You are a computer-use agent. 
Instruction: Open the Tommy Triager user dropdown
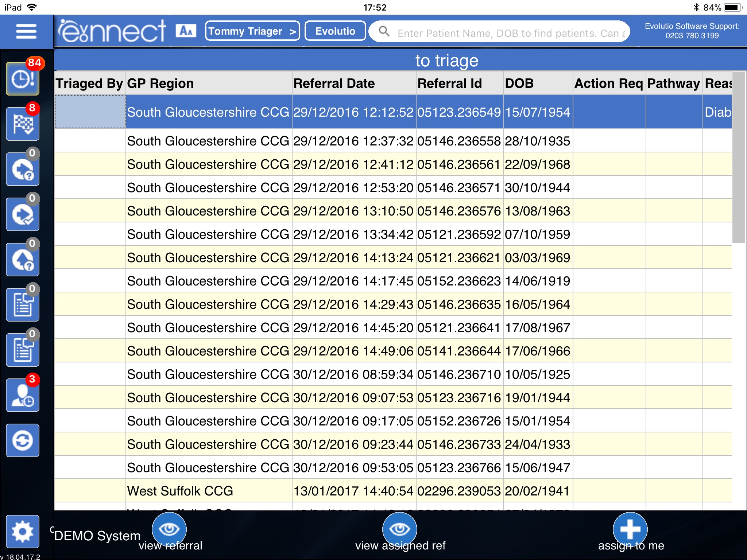(252, 31)
